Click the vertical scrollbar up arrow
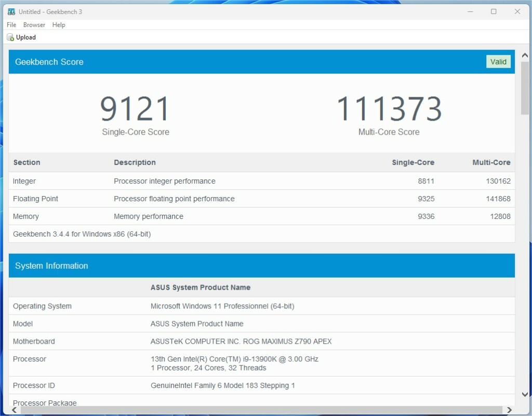Image resolution: width=532 pixels, height=416 pixels. 525,55
